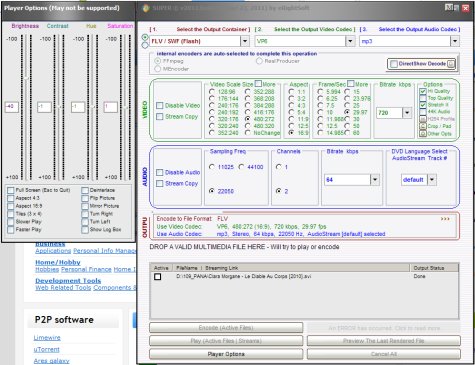Open the Development Tools link in the browser

click(x=68, y=281)
